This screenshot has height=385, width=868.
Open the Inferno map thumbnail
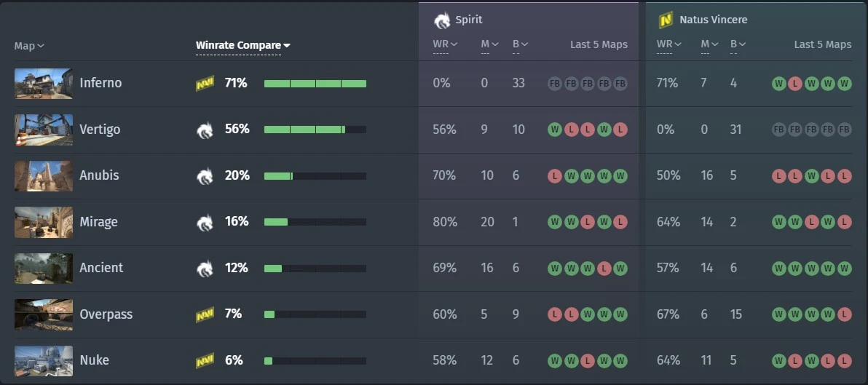click(43, 84)
